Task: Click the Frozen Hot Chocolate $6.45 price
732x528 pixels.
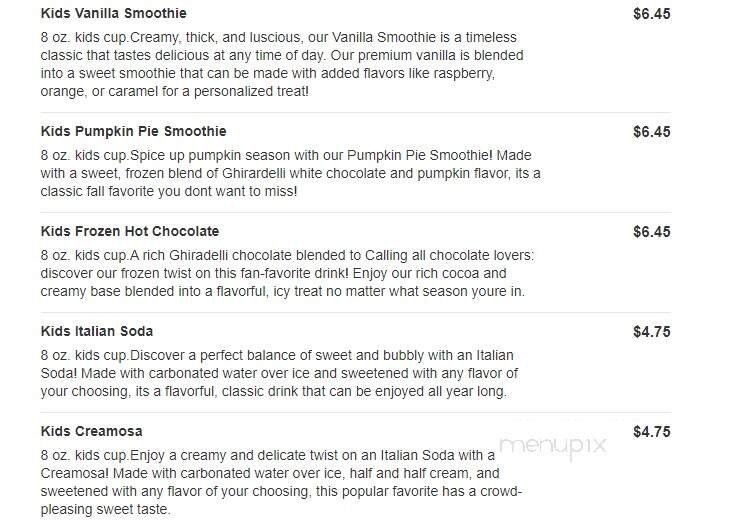Action: (651, 231)
